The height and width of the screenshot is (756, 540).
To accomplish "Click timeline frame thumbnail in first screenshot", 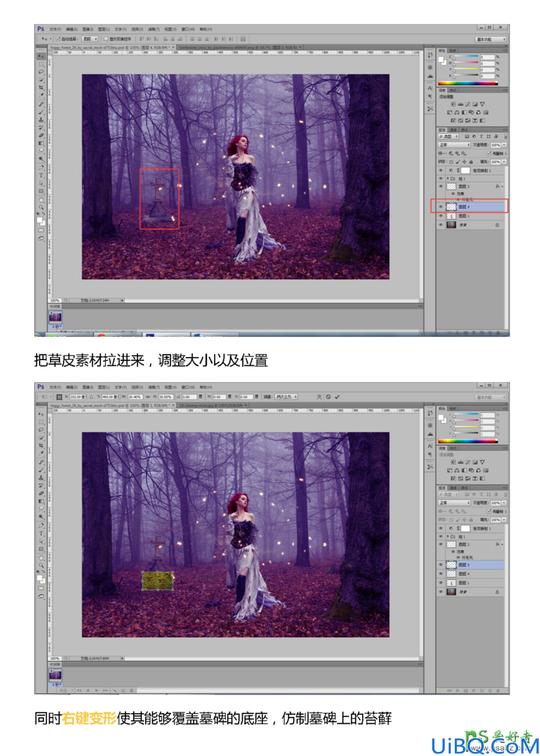I will 55,317.
